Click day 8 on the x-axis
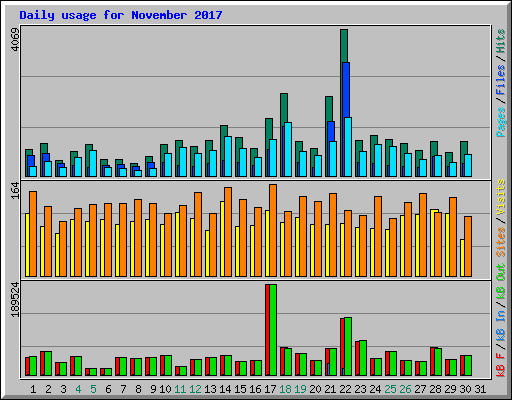 (x=138, y=389)
